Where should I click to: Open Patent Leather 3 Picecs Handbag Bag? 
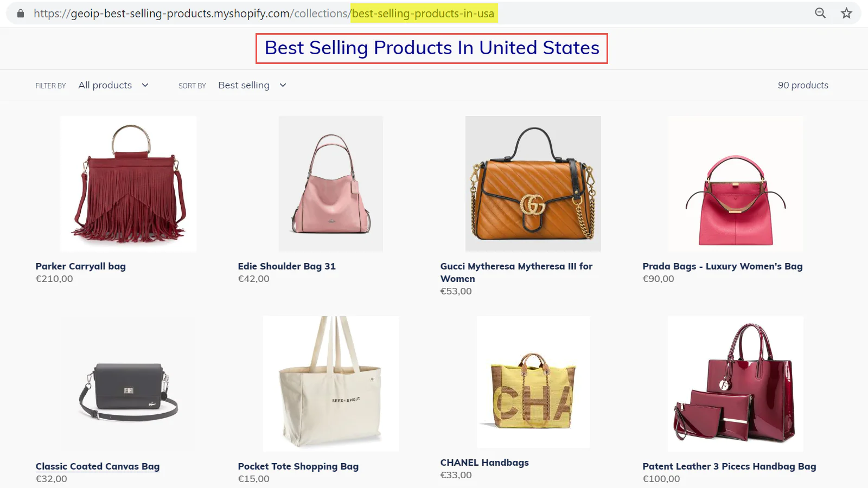point(729,466)
